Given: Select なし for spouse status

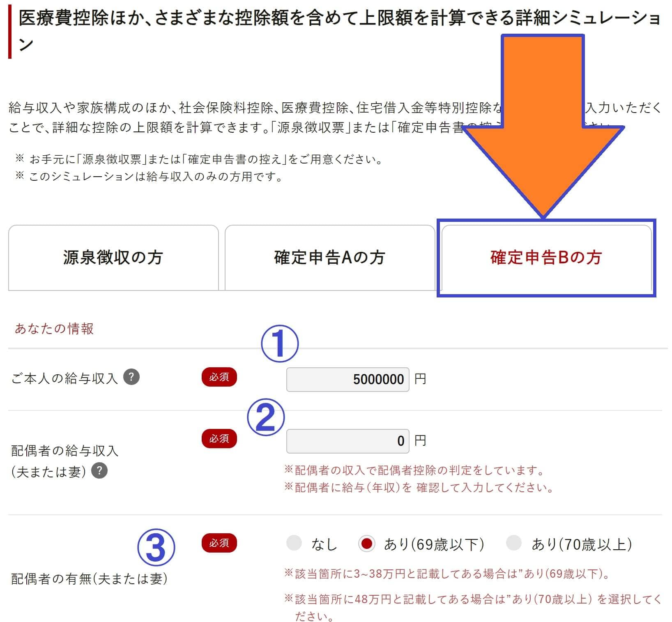Looking at the screenshot, I should pos(294,543).
